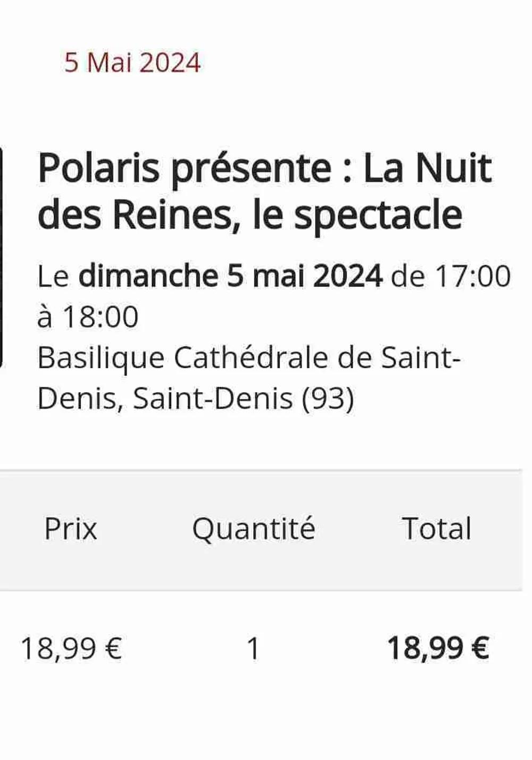Screen dimensions: 532x760
Task: Select the 17:00 start time
Action: coord(473,276)
